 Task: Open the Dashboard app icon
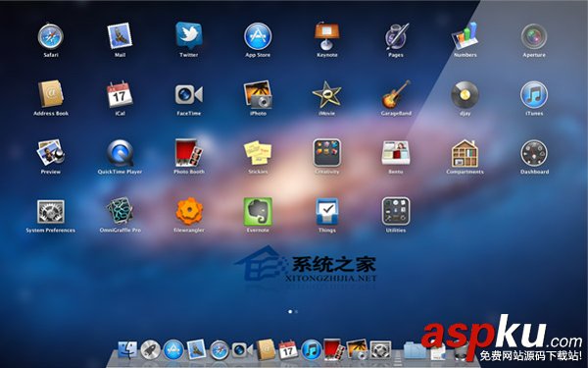(x=534, y=153)
